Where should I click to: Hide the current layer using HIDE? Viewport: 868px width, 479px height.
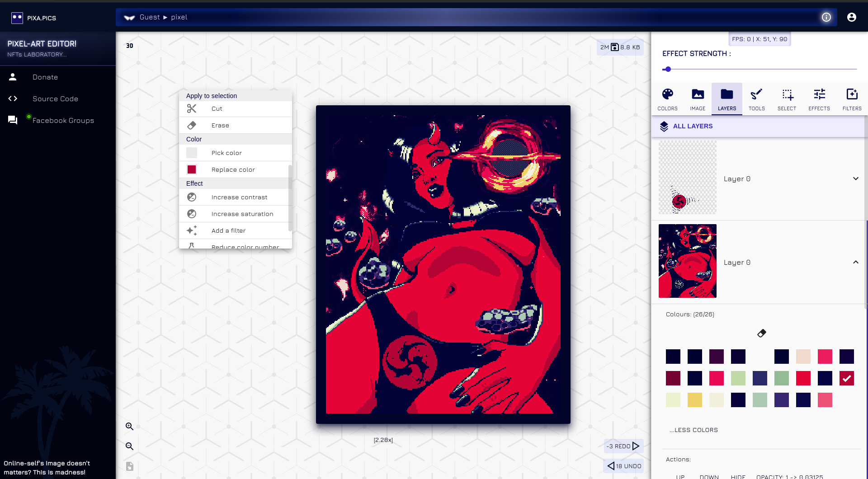pos(738,476)
